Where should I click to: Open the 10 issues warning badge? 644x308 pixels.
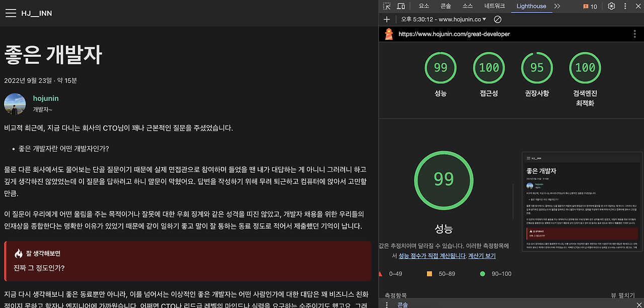[590, 6]
